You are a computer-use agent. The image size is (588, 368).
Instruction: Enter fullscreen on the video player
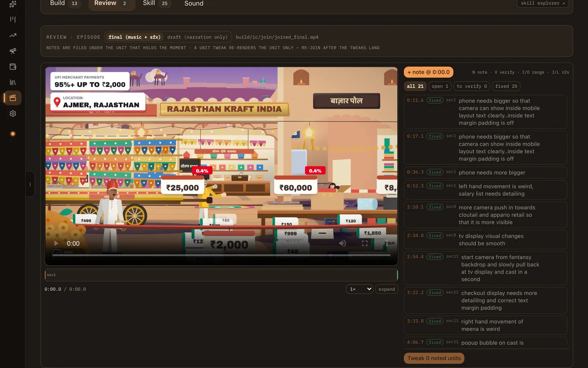point(365,243)
